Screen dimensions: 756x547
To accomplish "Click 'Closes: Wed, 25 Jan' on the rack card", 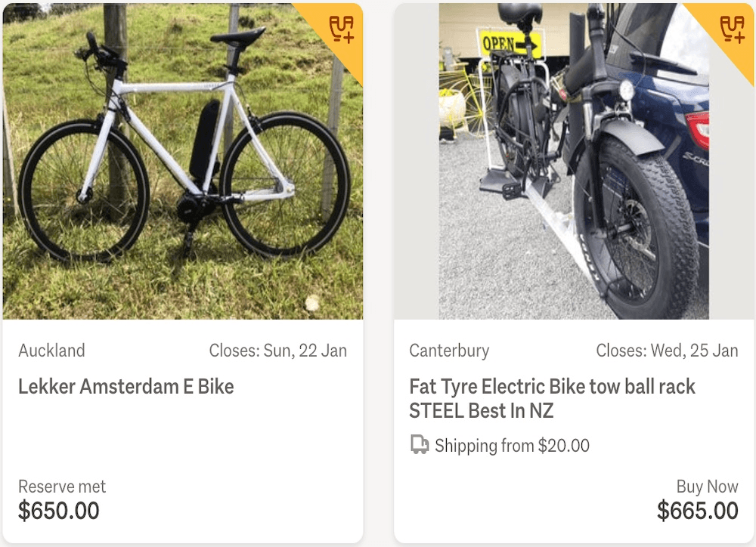I will click(x=668, y=351).
